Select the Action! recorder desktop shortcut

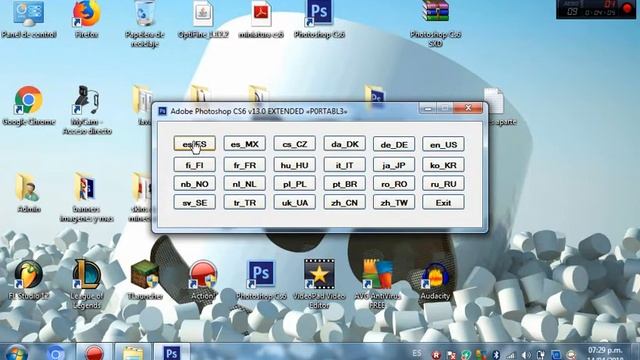pos(203,280)
